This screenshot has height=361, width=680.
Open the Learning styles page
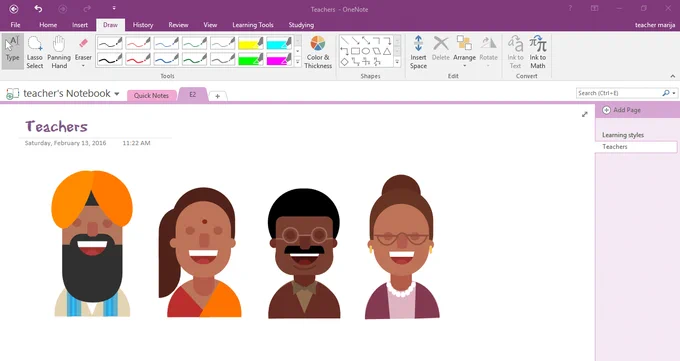(623, 135)
